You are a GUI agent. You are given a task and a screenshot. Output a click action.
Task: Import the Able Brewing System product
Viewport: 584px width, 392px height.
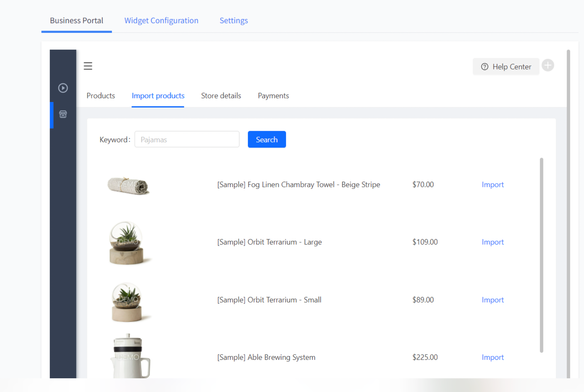click(x=493, y=357)
